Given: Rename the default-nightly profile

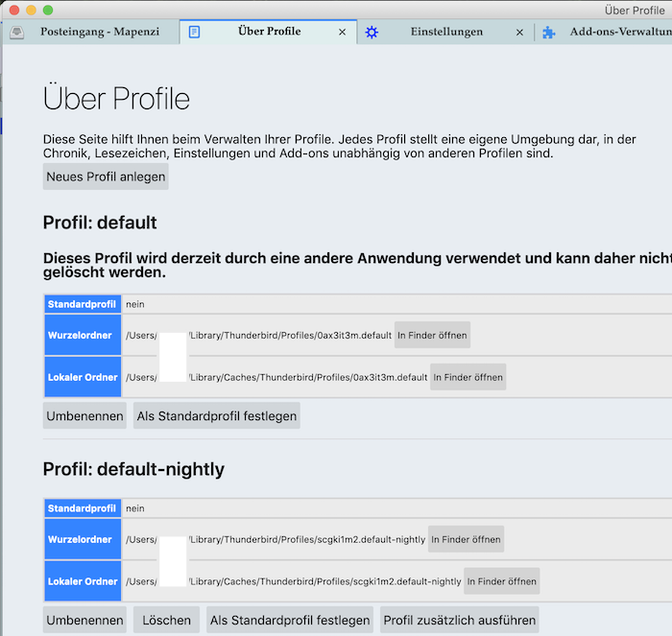Looking at the screenshot, I should 85,620.
